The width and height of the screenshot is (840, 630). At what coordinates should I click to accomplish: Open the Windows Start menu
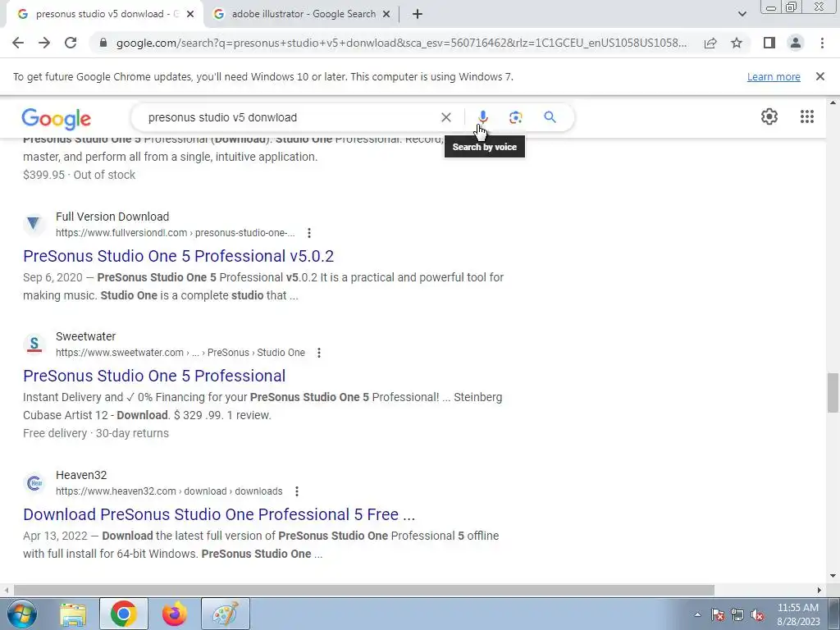22,614
